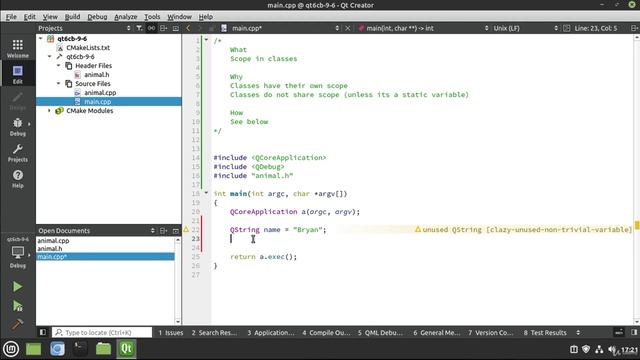640x360 pixels.
Task: Open the File menu
Action: coord(11,17)
